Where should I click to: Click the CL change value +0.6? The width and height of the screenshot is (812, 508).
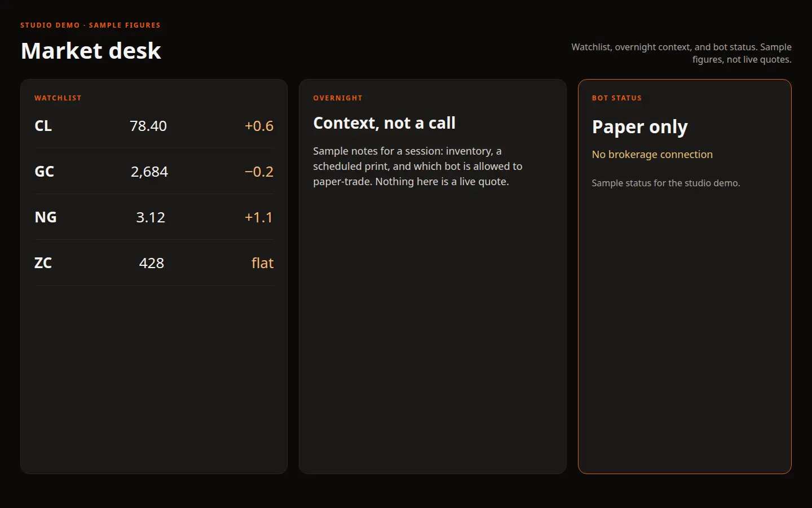(259, 126)
